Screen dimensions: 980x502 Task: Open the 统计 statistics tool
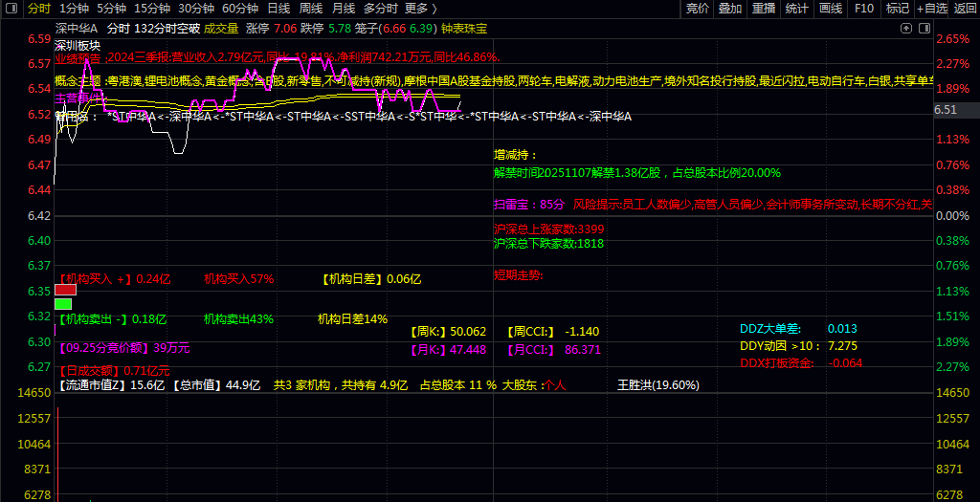click(796, 8)
